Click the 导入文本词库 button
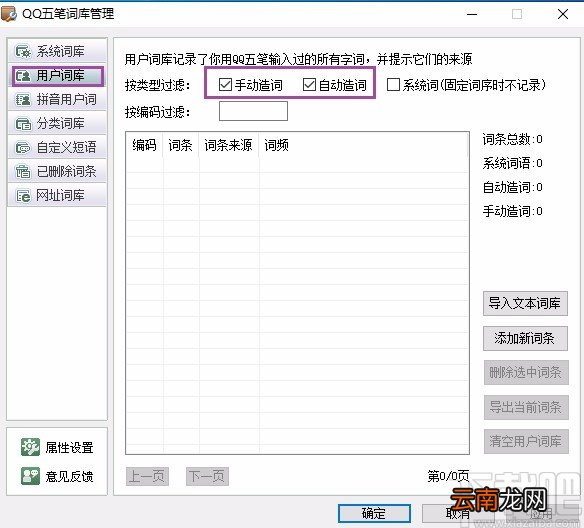This screenshot has width=584, height=528. 525,303
